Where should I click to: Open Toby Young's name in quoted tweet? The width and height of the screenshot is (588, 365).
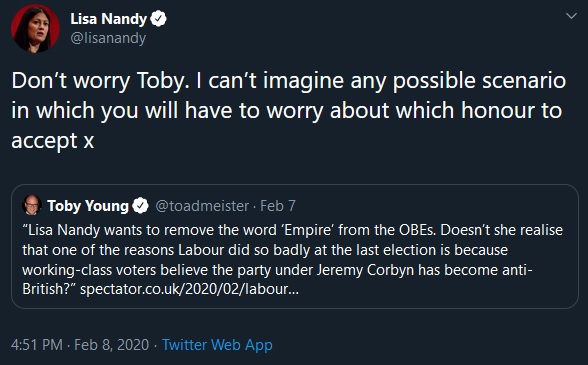pyautogui.click(x=88, y=206)
